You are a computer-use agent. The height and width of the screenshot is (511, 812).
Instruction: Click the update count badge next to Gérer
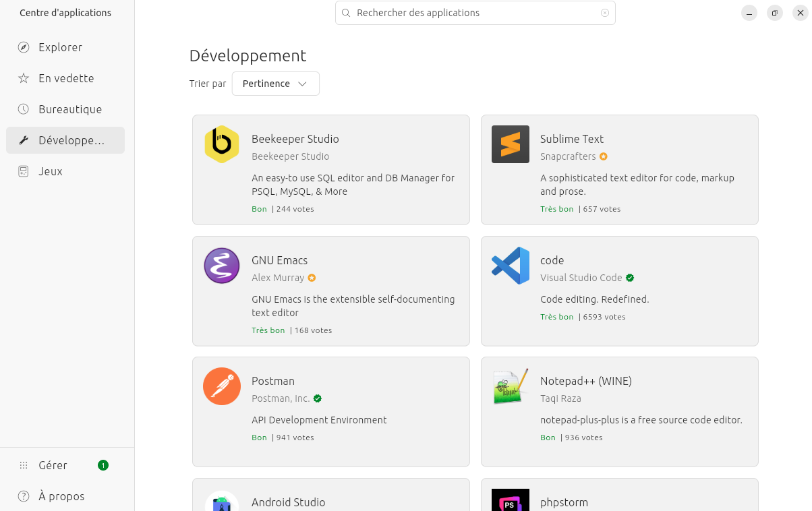(103, 465)
